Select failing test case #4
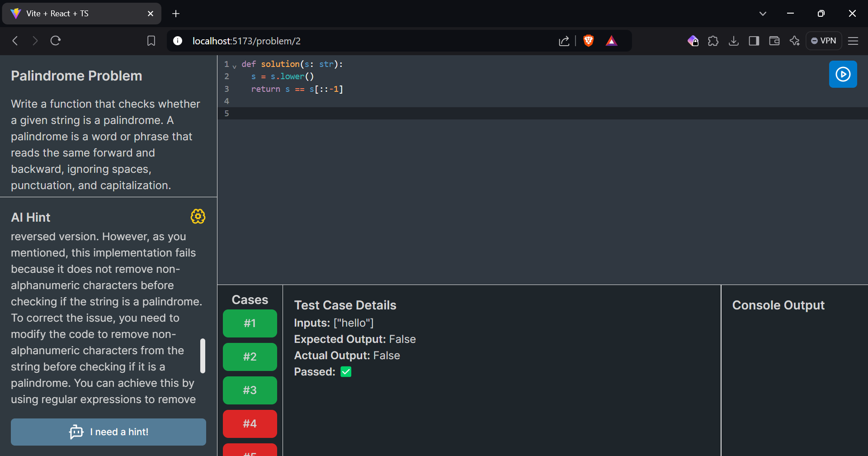The width and height of the screenshot is (868, 456). click(250, 424)
